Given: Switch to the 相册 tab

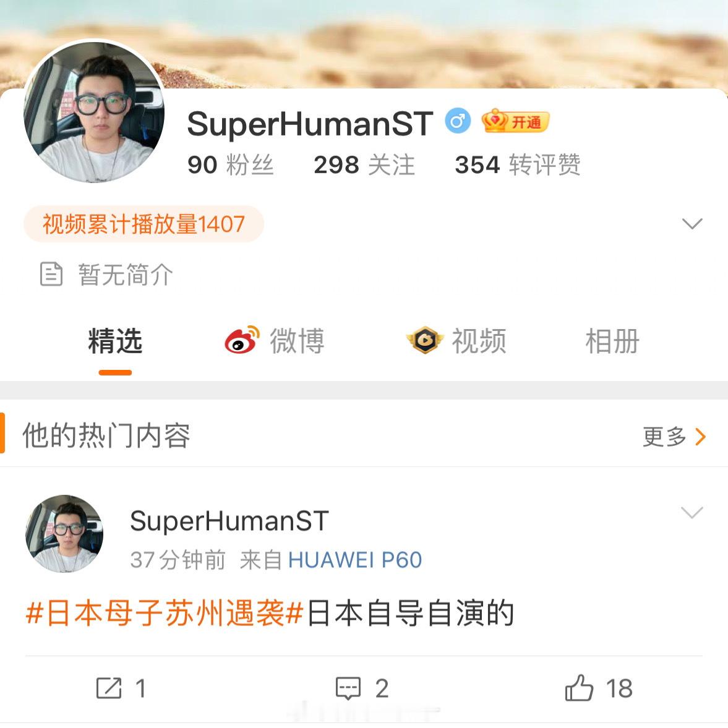Looking at the screenshot, I should (x=612, y=341).
